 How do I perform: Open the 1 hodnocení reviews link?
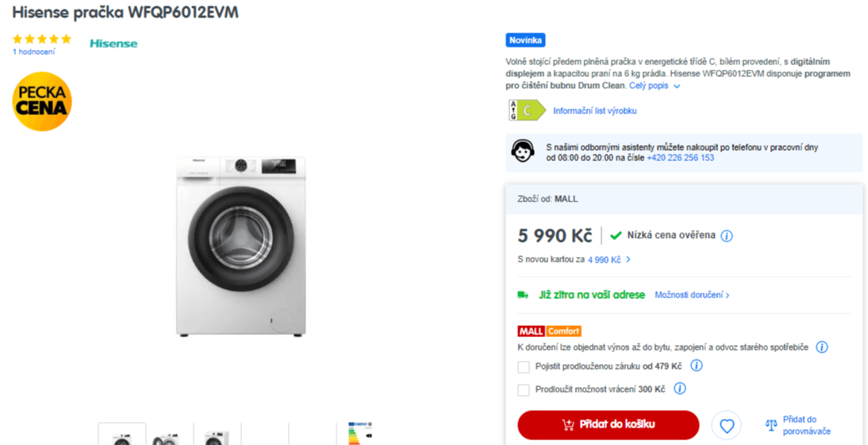pos(34,52)
